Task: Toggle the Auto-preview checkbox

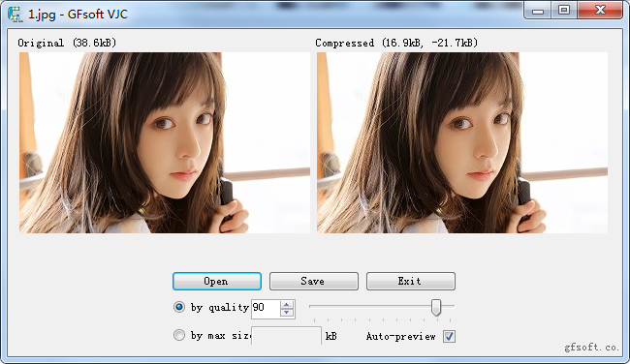Action: pos(449,336)
